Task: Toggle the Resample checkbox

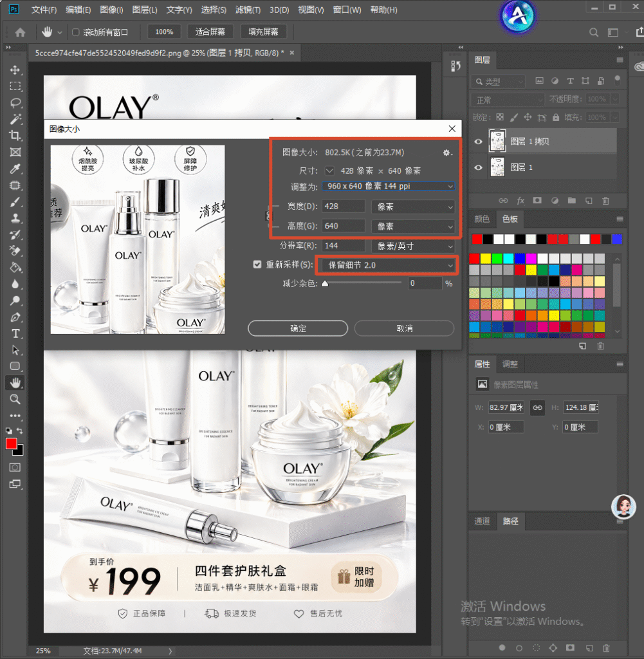Action: tap(257, 265)
